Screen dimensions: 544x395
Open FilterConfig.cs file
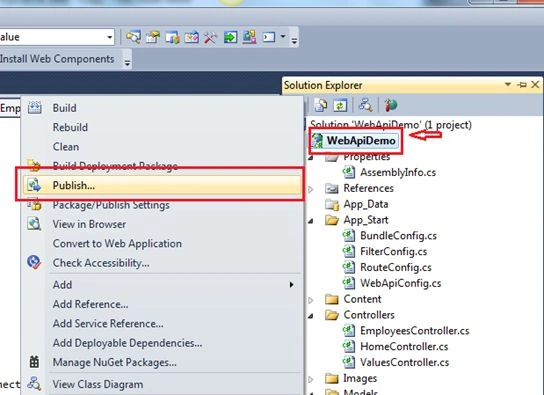point(393,252)
